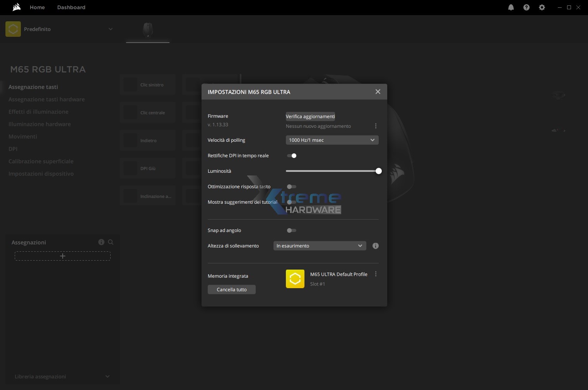The width and height of the screenshot is (588, 390).
Task: Click the Verifica aggiornamenti button
Action: [310, 117]
